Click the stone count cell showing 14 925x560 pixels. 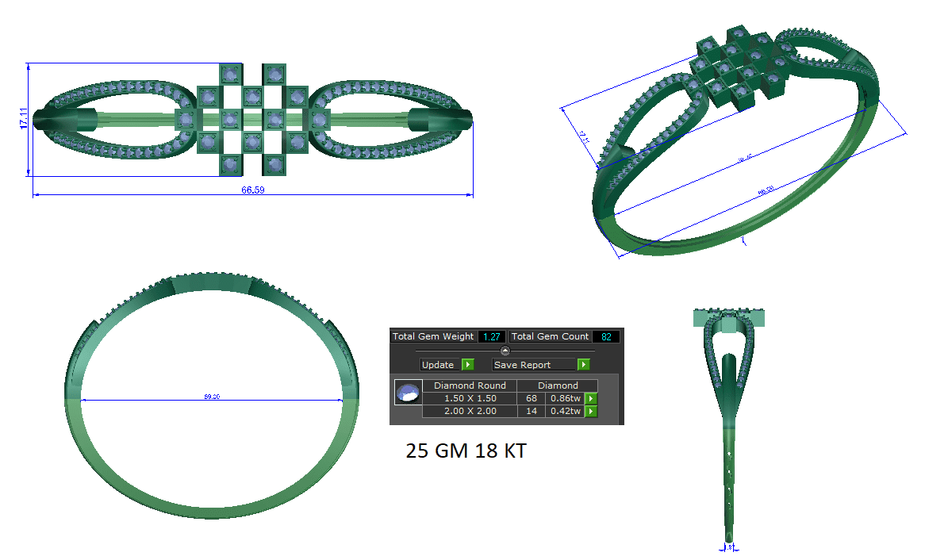pos(531,411)
